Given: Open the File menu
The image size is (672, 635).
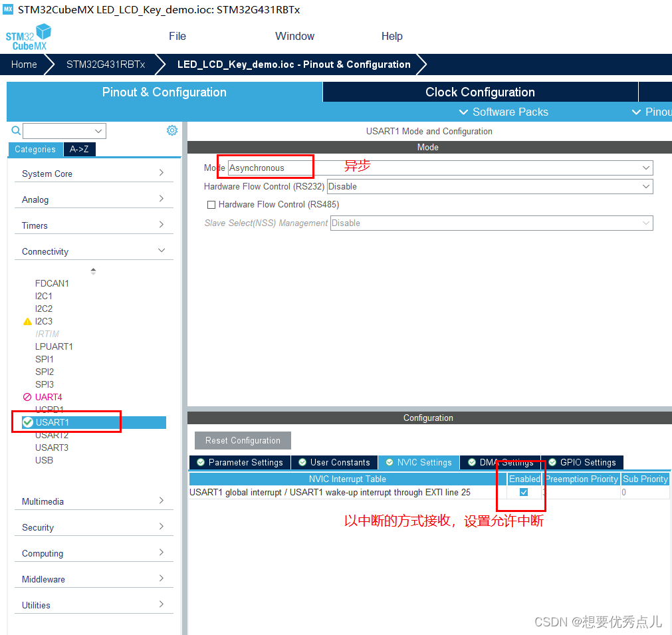Looking at the screenshot, I should point(177,36).
